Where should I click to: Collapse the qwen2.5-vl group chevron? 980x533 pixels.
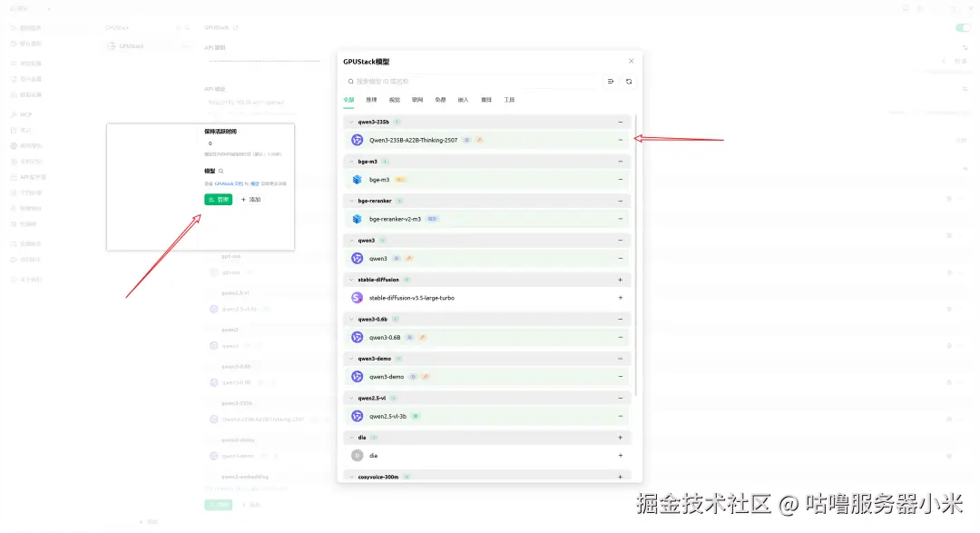click(351, 398)
